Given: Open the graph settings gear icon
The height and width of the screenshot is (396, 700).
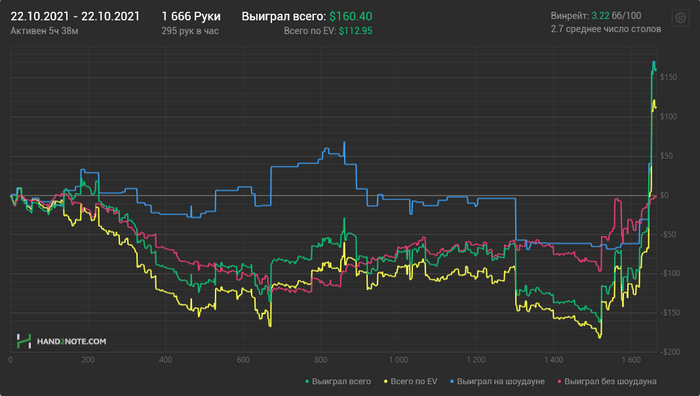Looking at the screenshot, I should pos(680,18).
